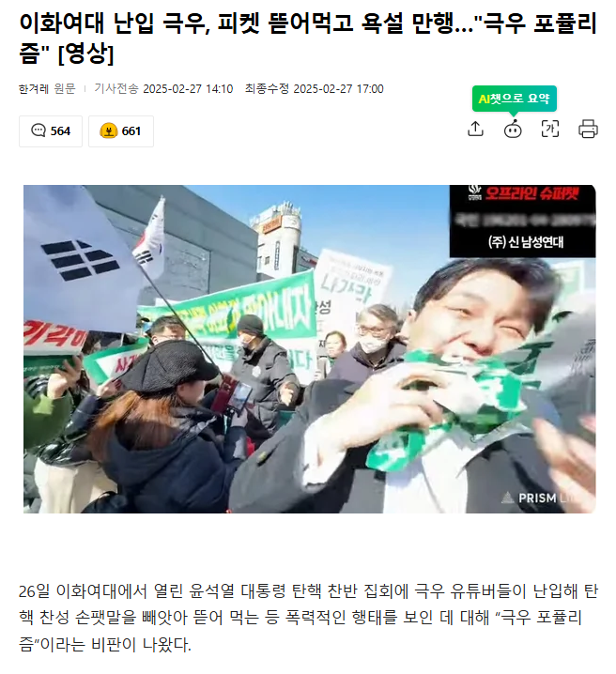
Task: Click the green AI챗으로 요약 tooltip
Action: point(515,99)
